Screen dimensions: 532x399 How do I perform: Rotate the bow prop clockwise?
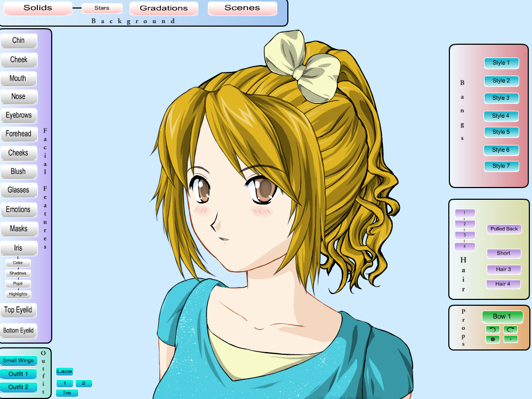coord(510,329)
